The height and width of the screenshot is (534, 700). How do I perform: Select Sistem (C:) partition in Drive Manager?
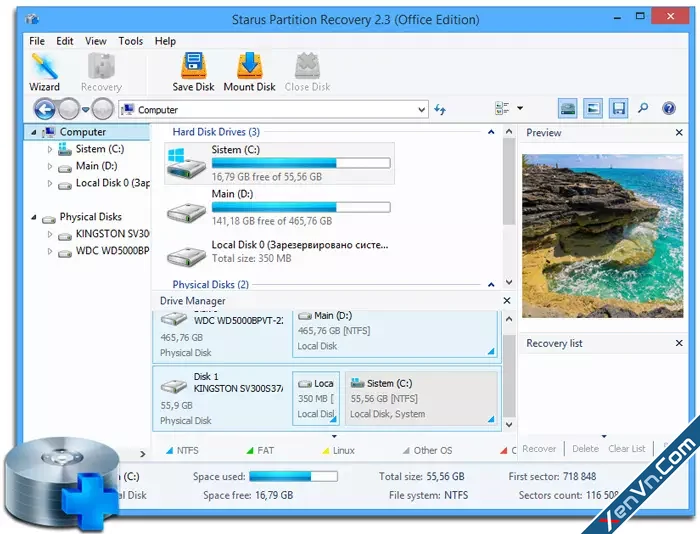tap(421, 398)
